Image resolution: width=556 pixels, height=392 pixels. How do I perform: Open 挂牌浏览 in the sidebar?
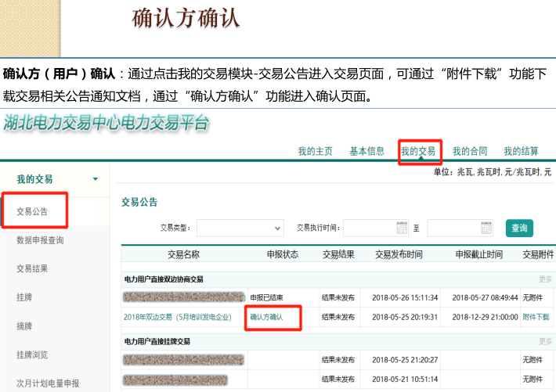point(33,354)
